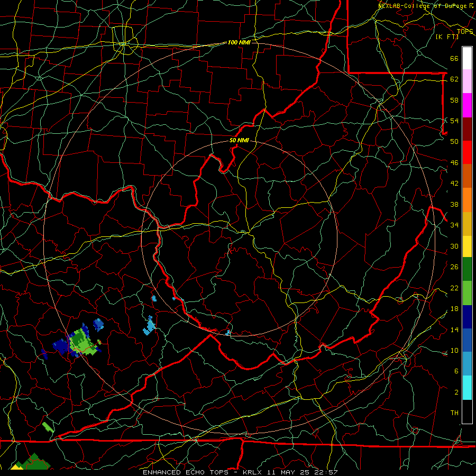Click the legend value "30"
This screenshot has height=476, width=476.
454,246
